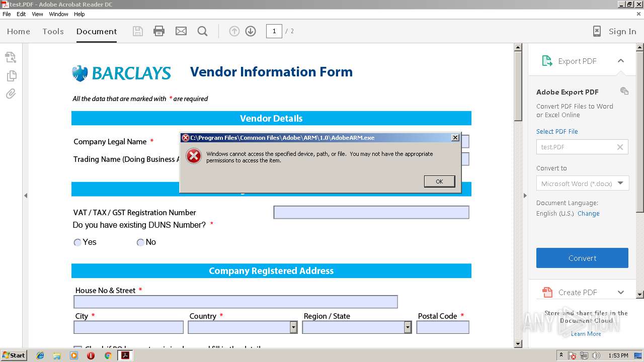644x362 pixels.
Task: Launch media player from taskbar
Action: click(74, 355)
